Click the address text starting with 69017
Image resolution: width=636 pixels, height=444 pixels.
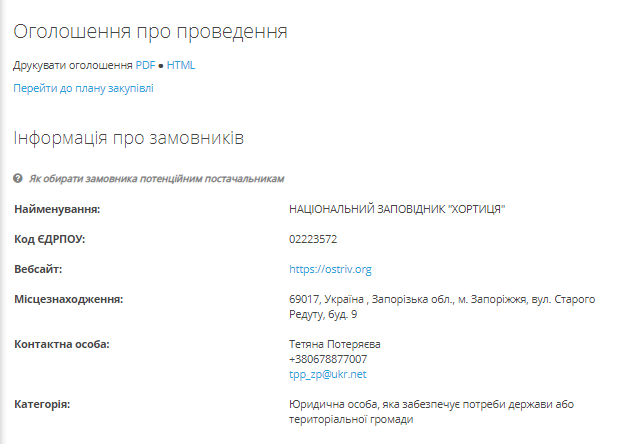[x=442, y=307]
